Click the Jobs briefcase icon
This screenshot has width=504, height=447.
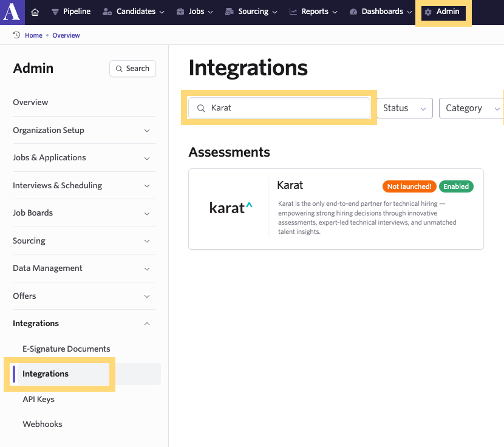coord(180,12)
